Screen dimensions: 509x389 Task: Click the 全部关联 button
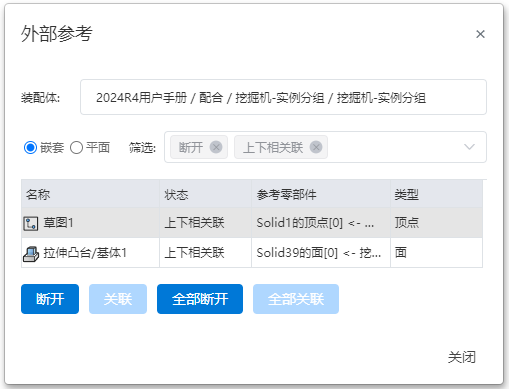(296, 299)
